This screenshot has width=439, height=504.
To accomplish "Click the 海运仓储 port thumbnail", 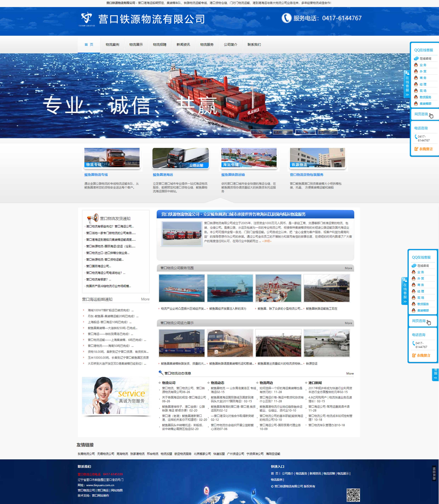I will coord(249,158).
